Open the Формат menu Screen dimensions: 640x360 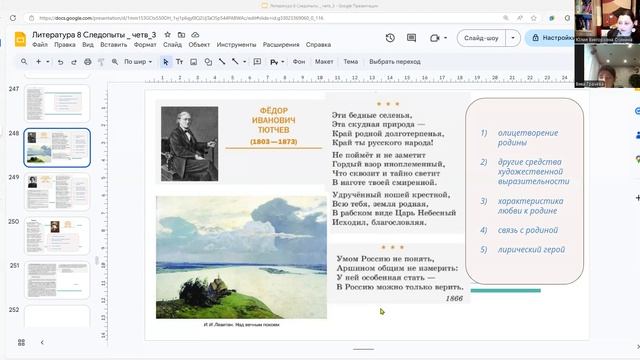click(x=145, y=45)
